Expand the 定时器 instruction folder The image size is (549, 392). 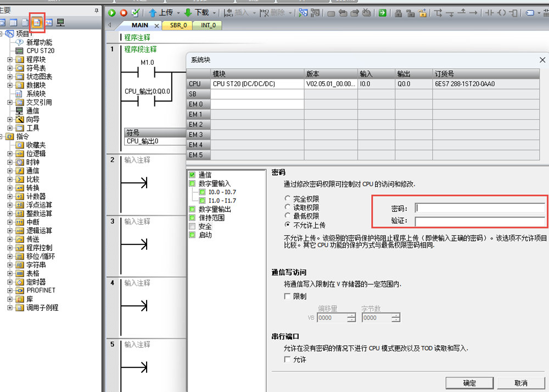[x=9, y=282]
